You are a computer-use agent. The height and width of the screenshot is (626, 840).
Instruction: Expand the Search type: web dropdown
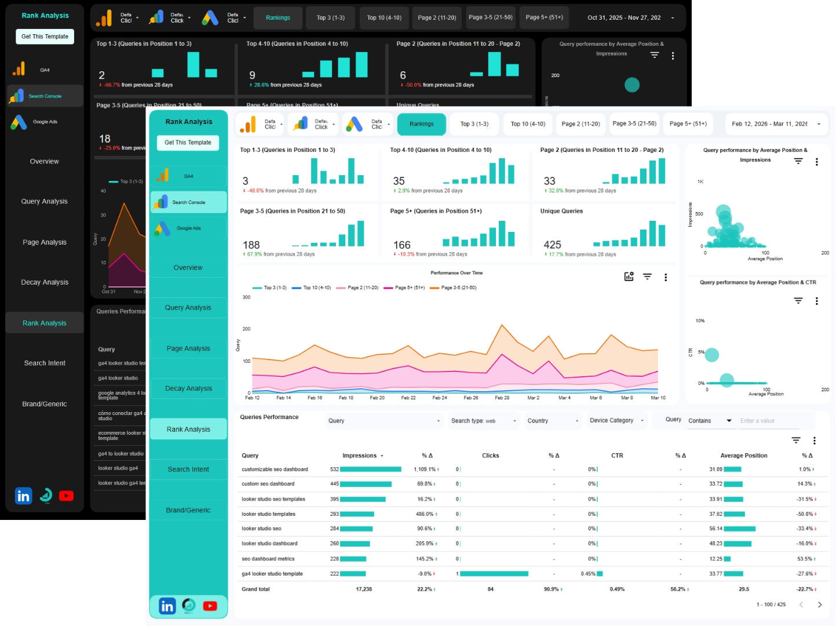(483, 420)
